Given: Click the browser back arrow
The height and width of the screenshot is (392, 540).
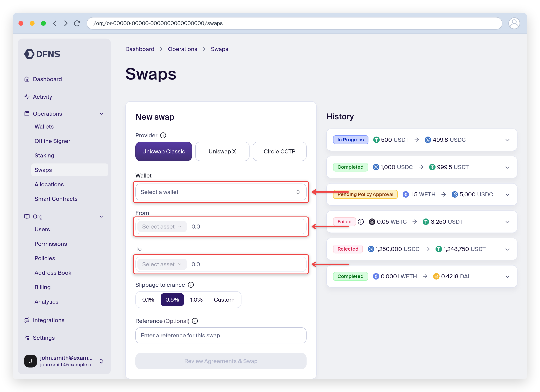Looking at the screenshot, I should tap(55, 23).
